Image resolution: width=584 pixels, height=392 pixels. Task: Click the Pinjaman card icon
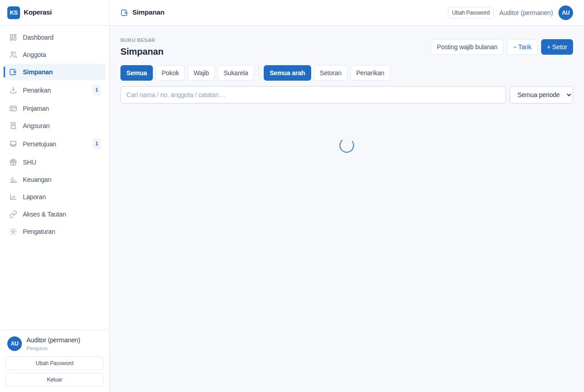coord(13,108)
